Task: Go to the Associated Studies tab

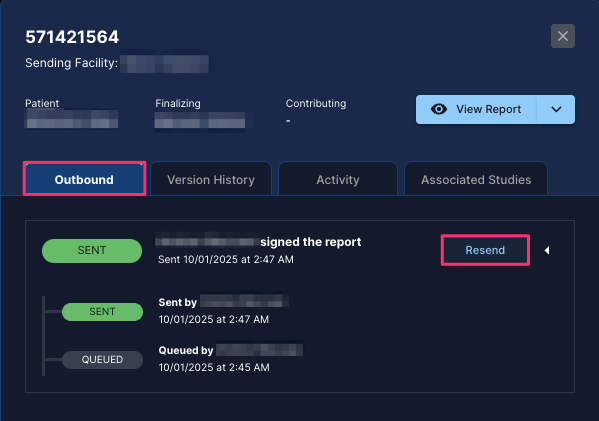Action: click(476, 179)
